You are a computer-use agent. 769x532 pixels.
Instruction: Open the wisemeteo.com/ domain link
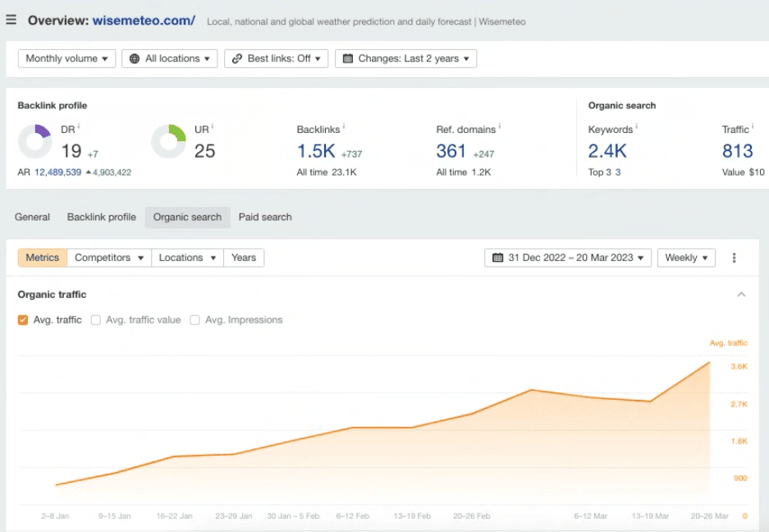144,21
